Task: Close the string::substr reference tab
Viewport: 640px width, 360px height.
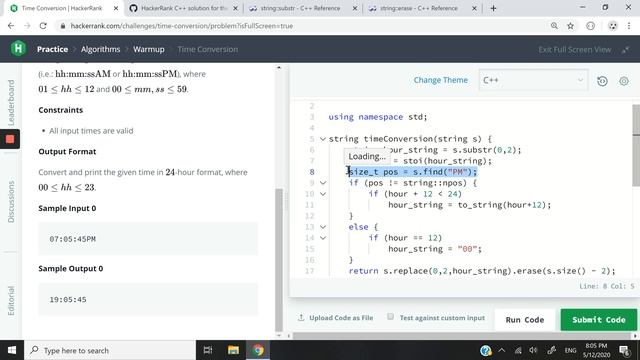Action: click(x=355, y=8)
